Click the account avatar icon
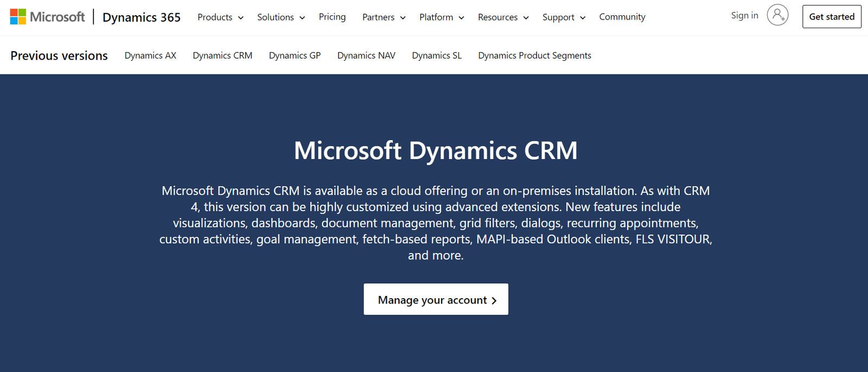 pos(777,15)
